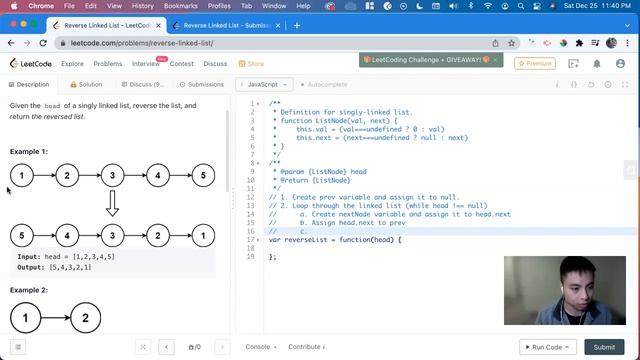Viewport: 640px width, 360px height.
Task: Toggle the Autocomplete option
Action: (324, 84)
